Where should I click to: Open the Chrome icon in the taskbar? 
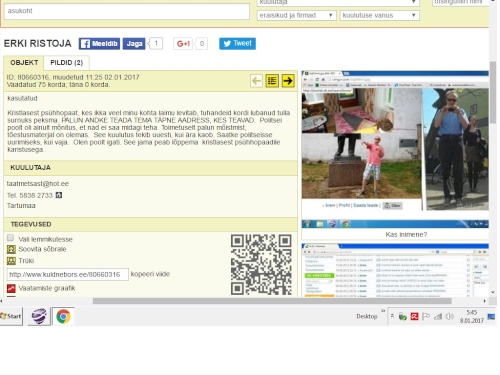click(63, 316)
